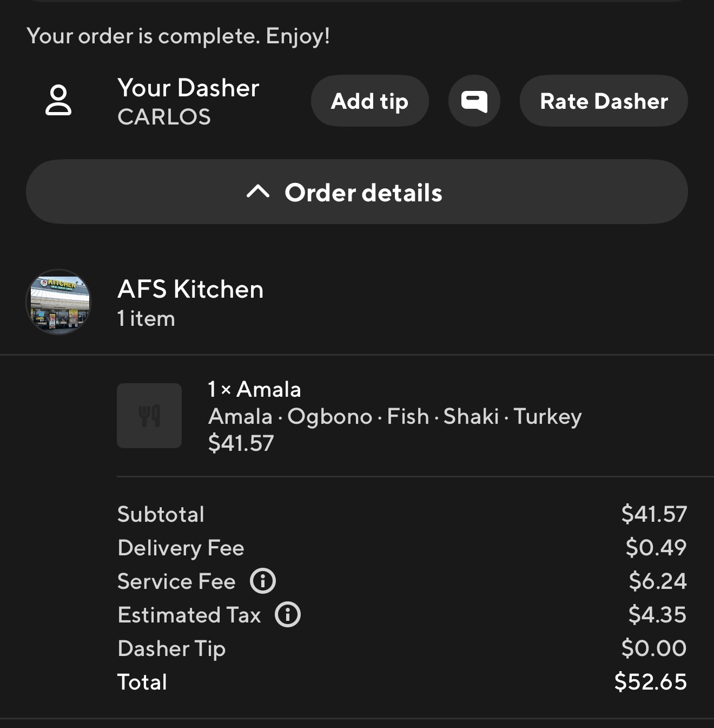Image resolution: width=714 pixels, height=728 pixels.
Task: Click the Dasher Tip $0.00 value
Action: pyautogui.click(x=654, y=648)
